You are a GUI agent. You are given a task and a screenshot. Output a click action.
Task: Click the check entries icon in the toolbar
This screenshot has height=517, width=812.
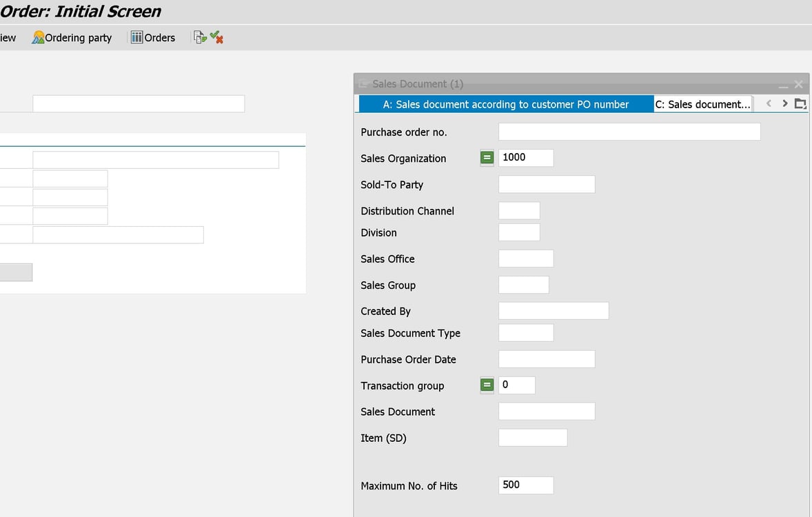(215, 37)
